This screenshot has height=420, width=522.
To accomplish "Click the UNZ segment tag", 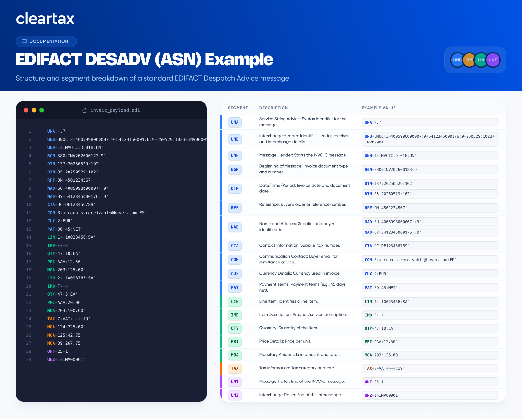I will click(x=235, y=396).
